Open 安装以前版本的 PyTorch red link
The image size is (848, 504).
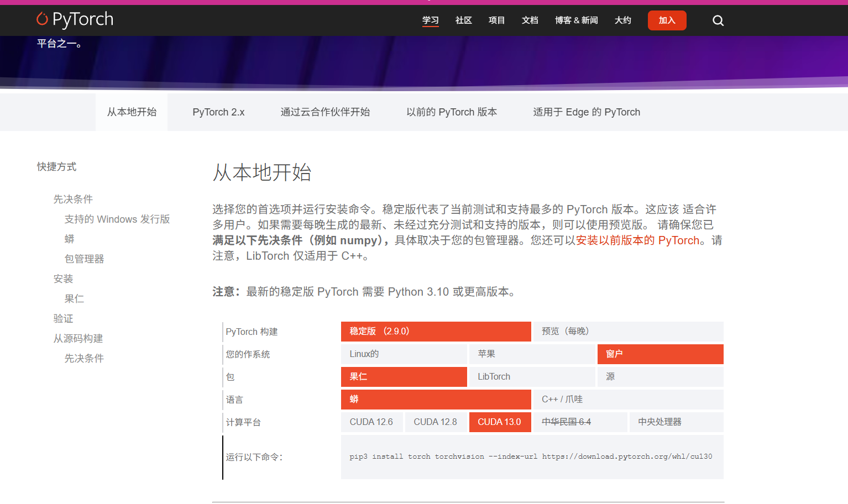point(637,240)
